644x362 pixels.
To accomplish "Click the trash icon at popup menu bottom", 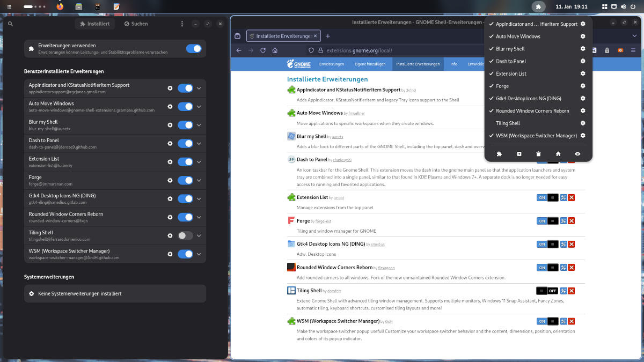I will click(x=538, y=154).
